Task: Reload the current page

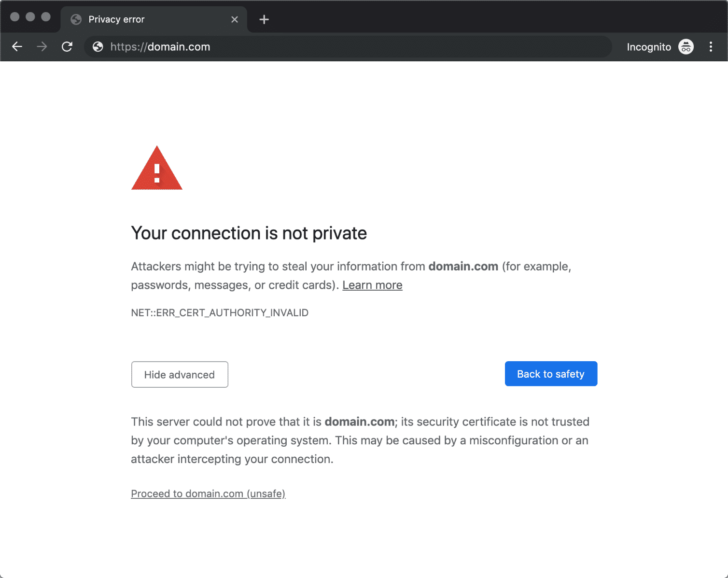Action: pos(68,46)
